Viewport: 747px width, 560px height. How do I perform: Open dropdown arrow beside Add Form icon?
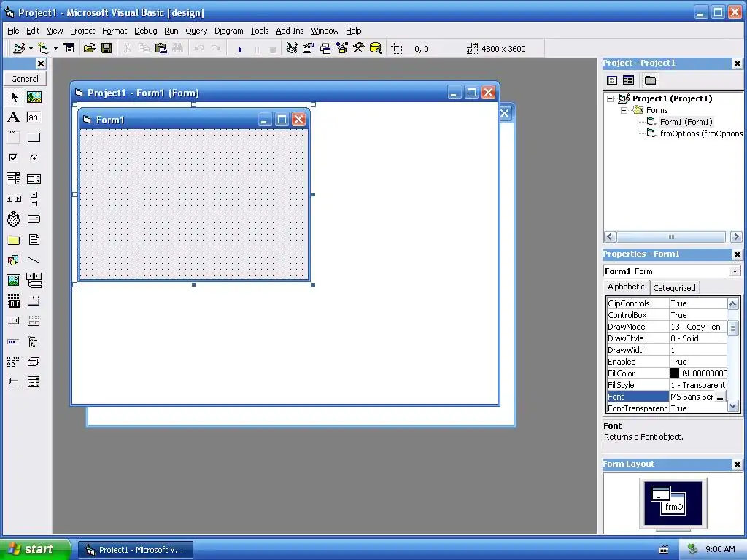coord(55,49)
